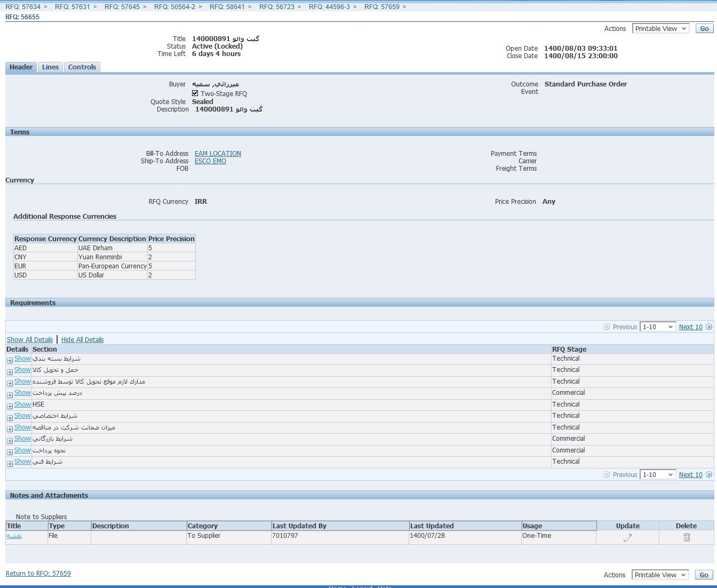Click Hide All Details link
Screen dimensions: 717x588
(x=82, y=340)
